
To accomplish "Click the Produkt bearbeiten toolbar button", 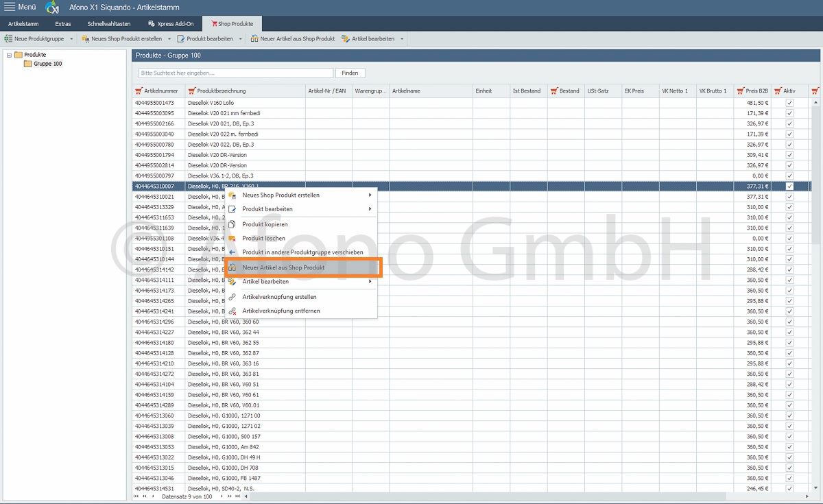I will [x=204, y=39].
